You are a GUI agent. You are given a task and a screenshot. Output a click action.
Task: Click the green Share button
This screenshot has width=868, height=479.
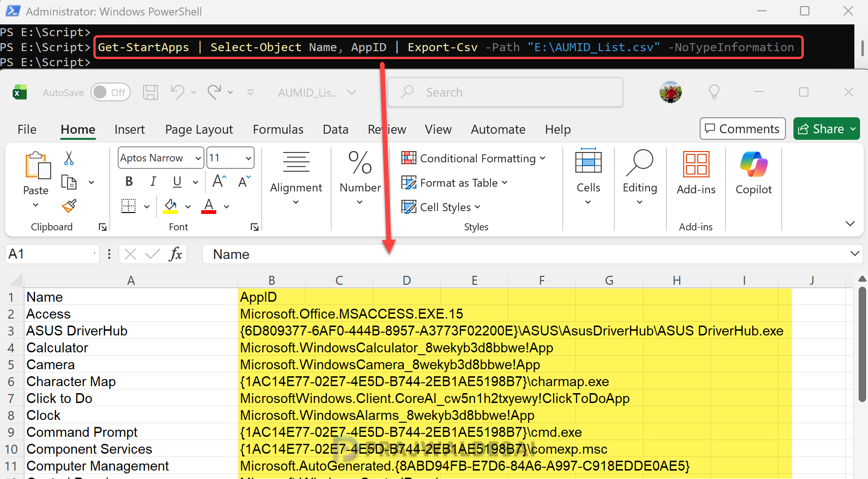click(826, 129)
